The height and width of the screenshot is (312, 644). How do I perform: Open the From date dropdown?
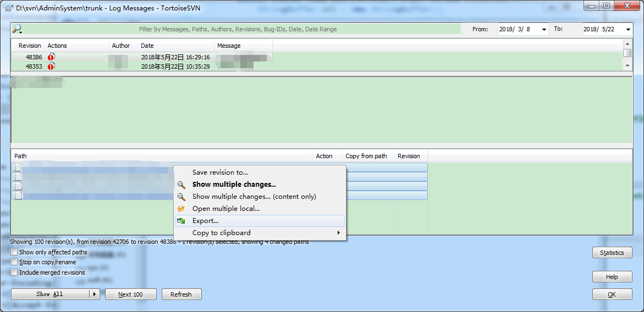pos(544,30)
